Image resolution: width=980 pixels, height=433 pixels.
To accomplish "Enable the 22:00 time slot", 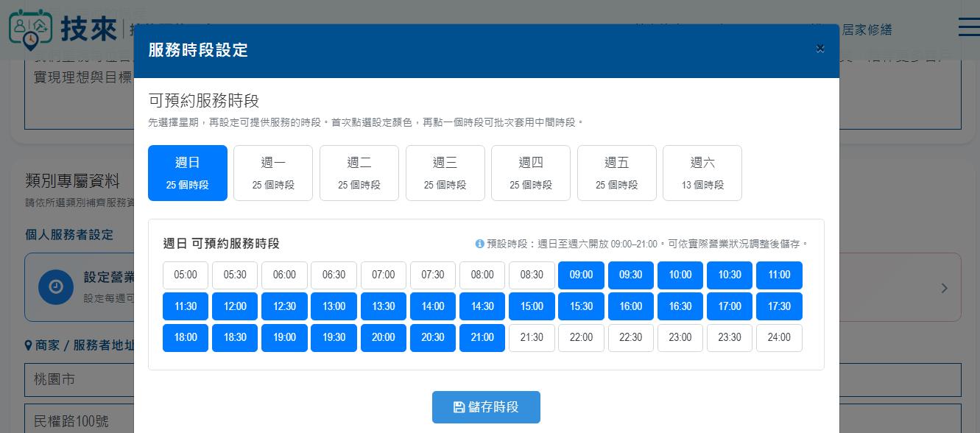I will tap(581, 337).
